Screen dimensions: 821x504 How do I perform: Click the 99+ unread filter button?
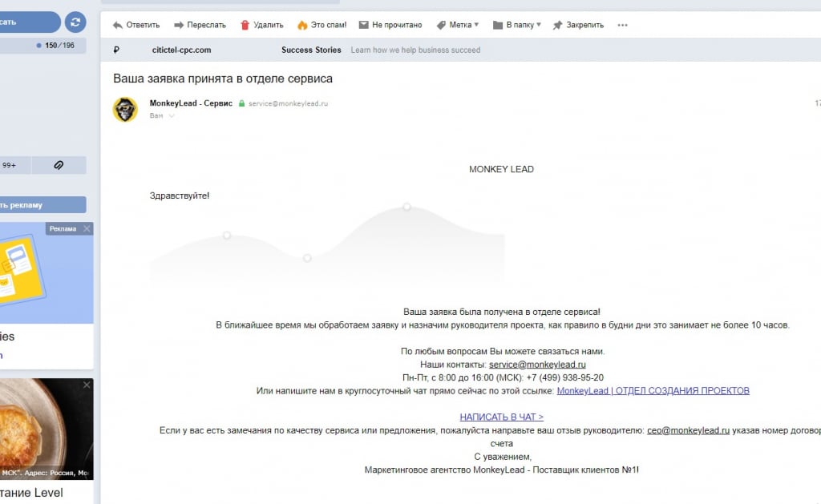(14, 165)
